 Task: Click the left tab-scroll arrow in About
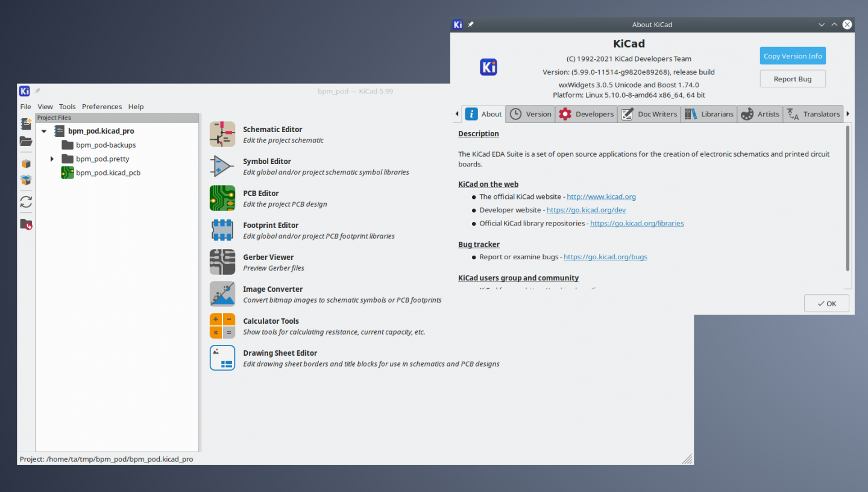(x=457, y=114)
